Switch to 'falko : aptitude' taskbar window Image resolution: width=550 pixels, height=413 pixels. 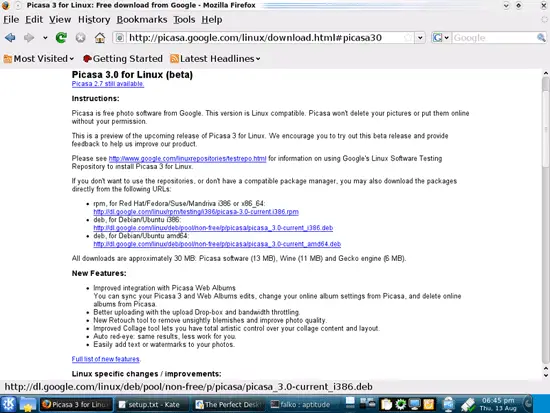304,405
